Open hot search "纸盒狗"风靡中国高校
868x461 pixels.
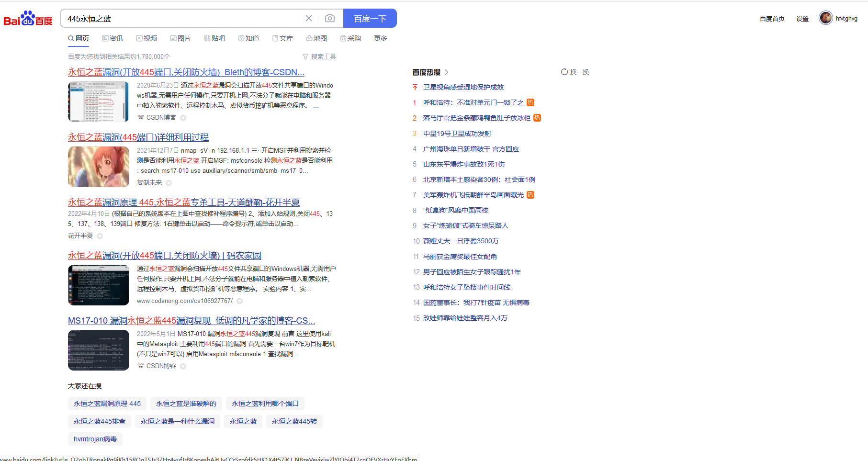point(456,210)
